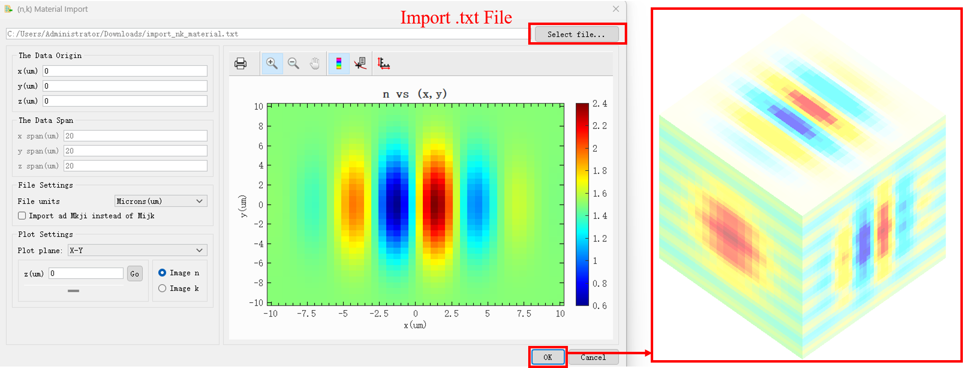Select the Image k radio button
Screen dimensions: 980x368
tap(162, 289)
